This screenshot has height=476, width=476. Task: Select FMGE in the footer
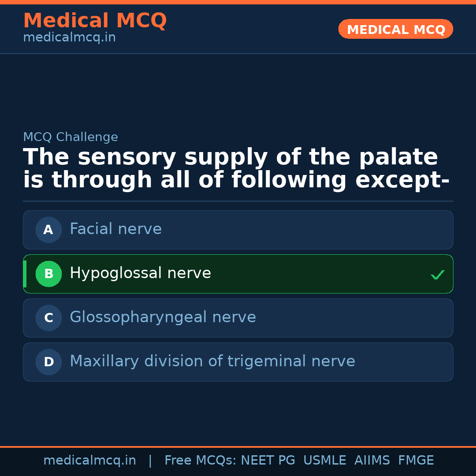point(416,461)
